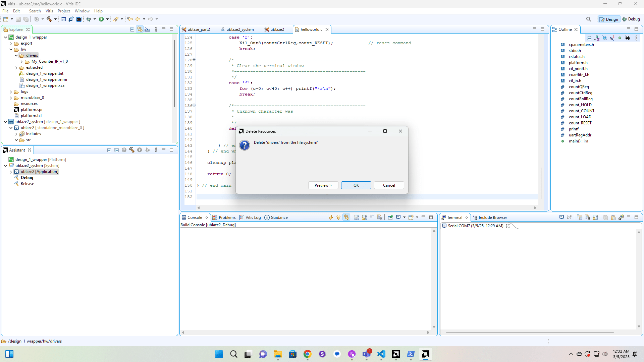This screenshot has height=362, width=644.
Task: Click the Collapse All icon in Explorer
Action: (x=132, y=29)
